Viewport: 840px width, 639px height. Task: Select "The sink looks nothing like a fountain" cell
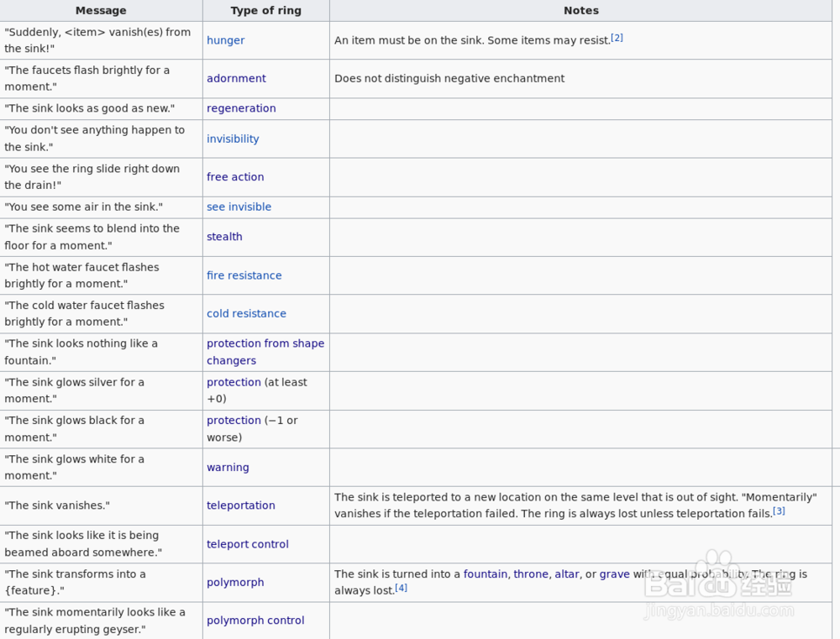click(x=102, y=352)
